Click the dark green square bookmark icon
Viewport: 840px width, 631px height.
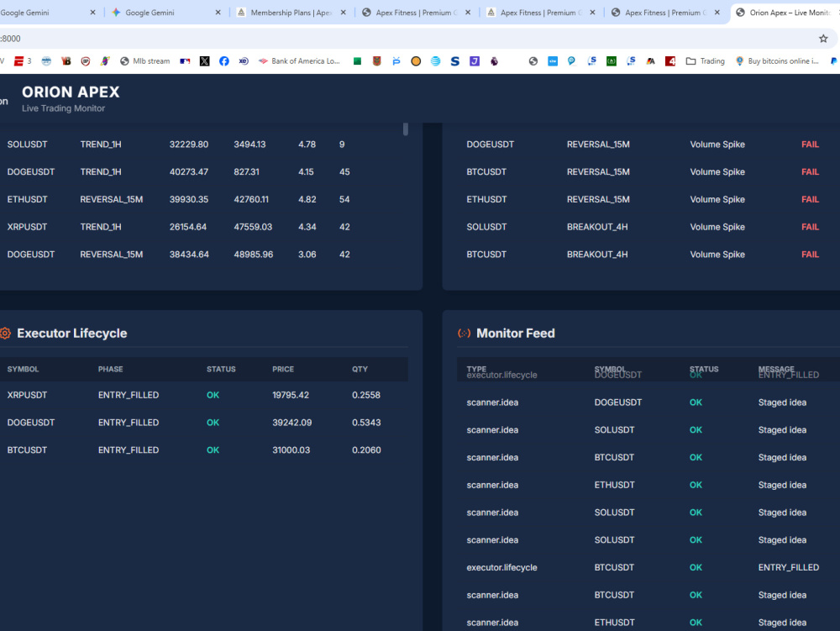pos(612,61)
